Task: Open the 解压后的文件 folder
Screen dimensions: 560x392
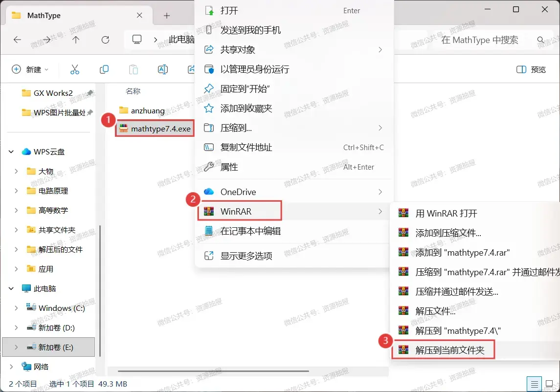Action: point(54,250)
